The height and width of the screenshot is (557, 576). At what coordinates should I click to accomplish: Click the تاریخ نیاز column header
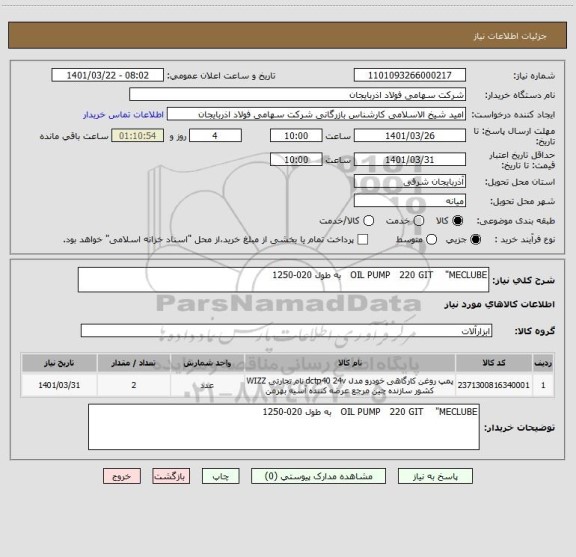tap(59, 363)
